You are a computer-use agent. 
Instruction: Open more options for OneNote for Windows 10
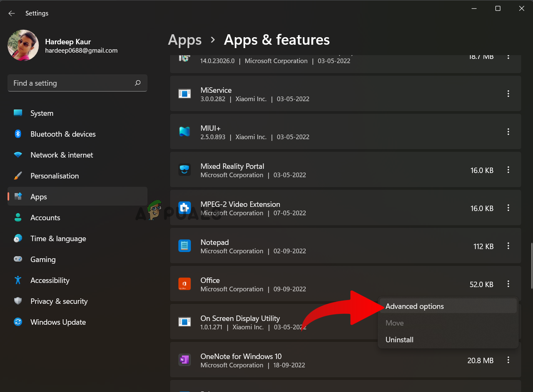508,360
